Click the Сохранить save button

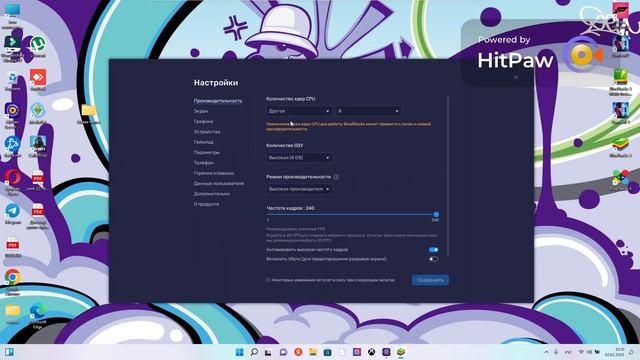(x=430, y=280)
